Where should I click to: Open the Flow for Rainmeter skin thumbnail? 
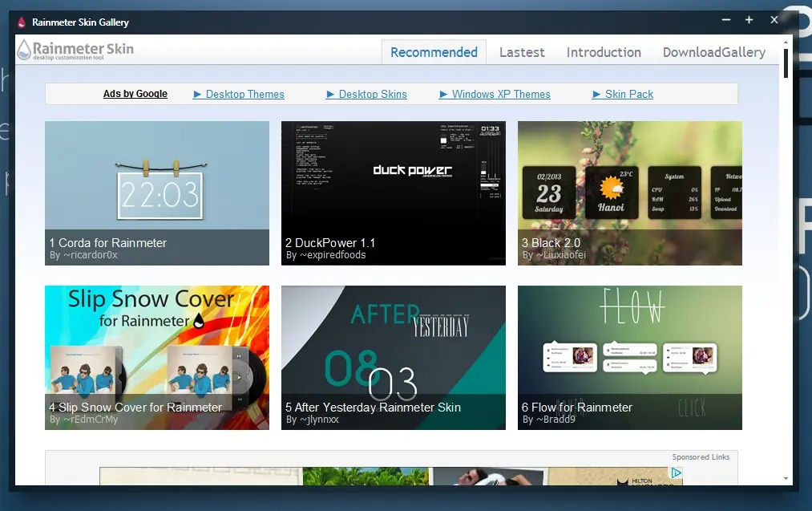630,358
